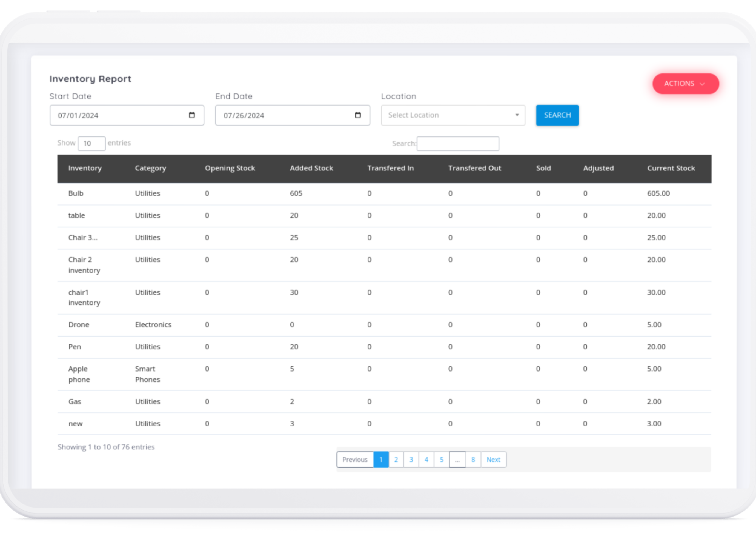
Task: Go to pagination page 2
Action: coord(396,460)
